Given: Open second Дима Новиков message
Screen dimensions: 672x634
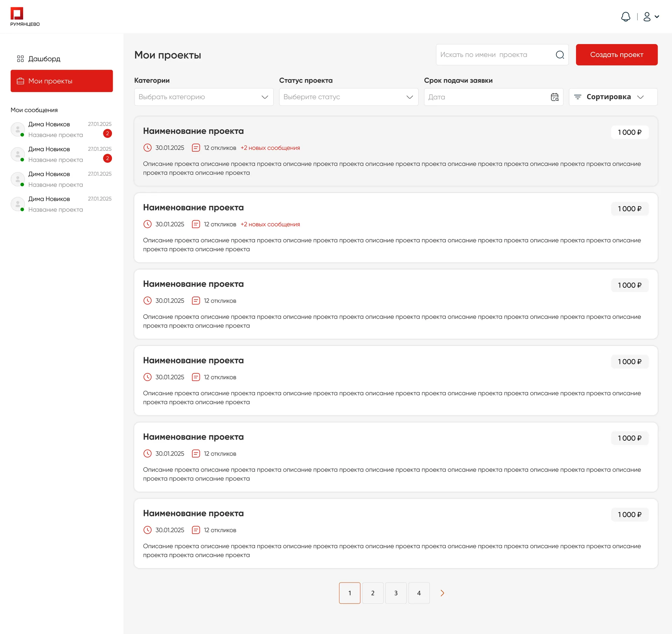Looking at the screenshot, I should click(x=62, y=154).
